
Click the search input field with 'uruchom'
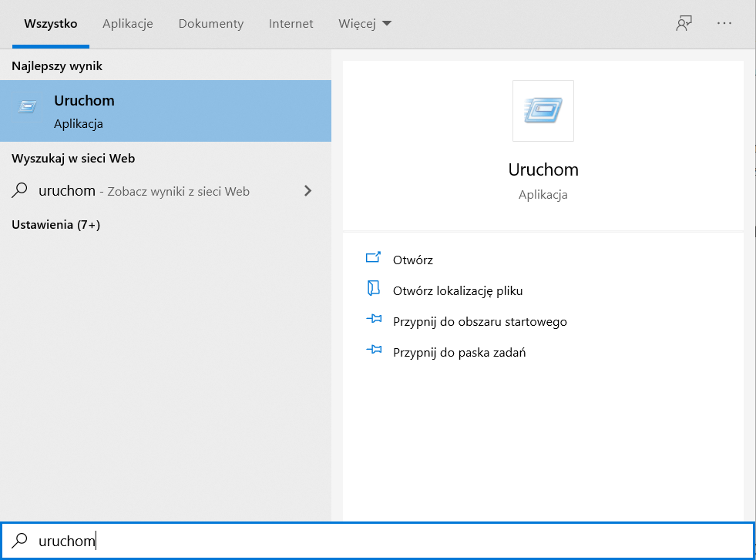click(x=378, y=541)
